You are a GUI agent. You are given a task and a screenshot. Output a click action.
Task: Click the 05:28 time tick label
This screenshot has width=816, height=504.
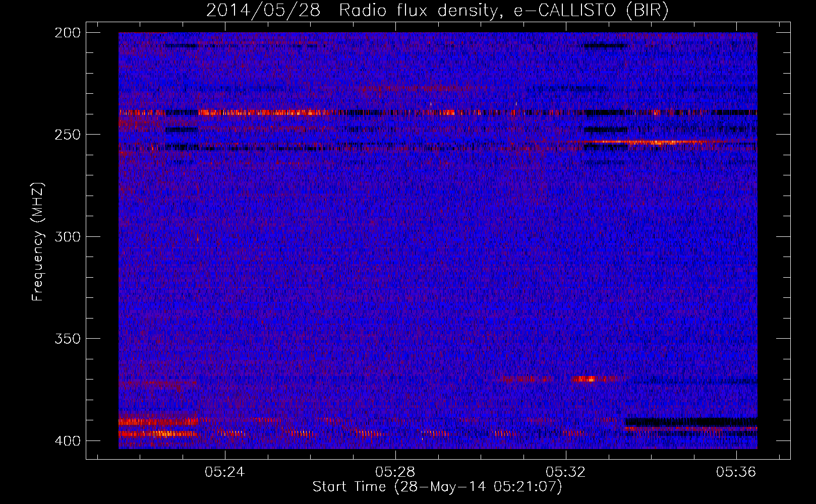[x=395, y=472]
